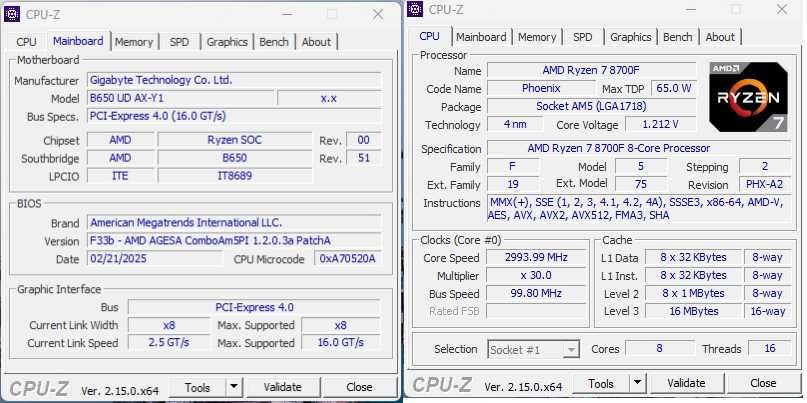Viewport: 807px width, 403px height.
Task: Click the Multiplier value x 30.0
Action: coord(536,275)
